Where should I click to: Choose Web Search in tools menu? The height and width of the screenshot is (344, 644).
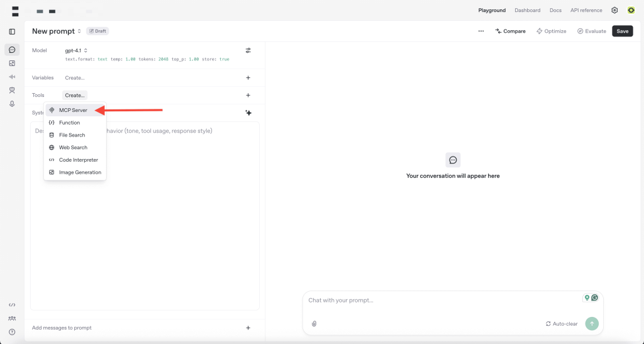[x=73, y=147]
